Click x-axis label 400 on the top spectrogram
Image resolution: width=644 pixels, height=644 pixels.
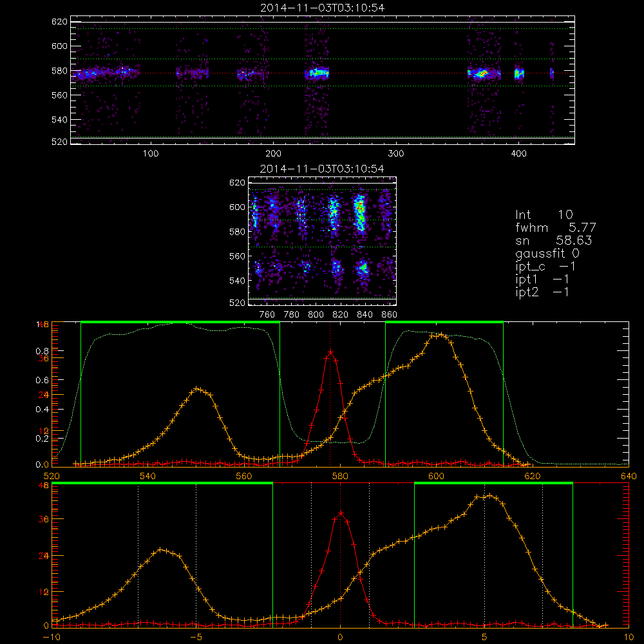click(518, 154)
